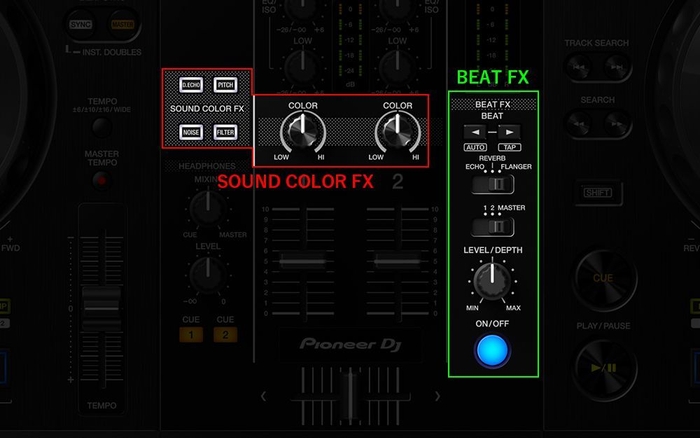Image resolution: width=700 pixels, height=438 pixels.
Task: Click the tempo range button
Action: click(102, 127)
